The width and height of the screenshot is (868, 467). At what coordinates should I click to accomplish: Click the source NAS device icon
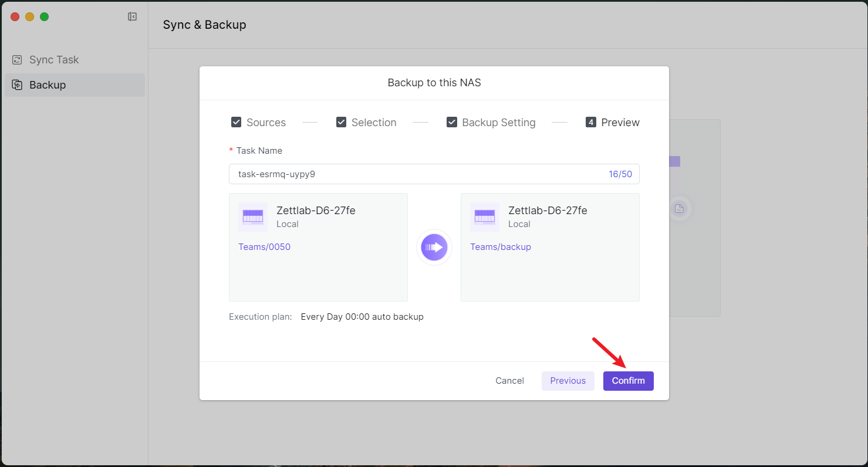253,216
